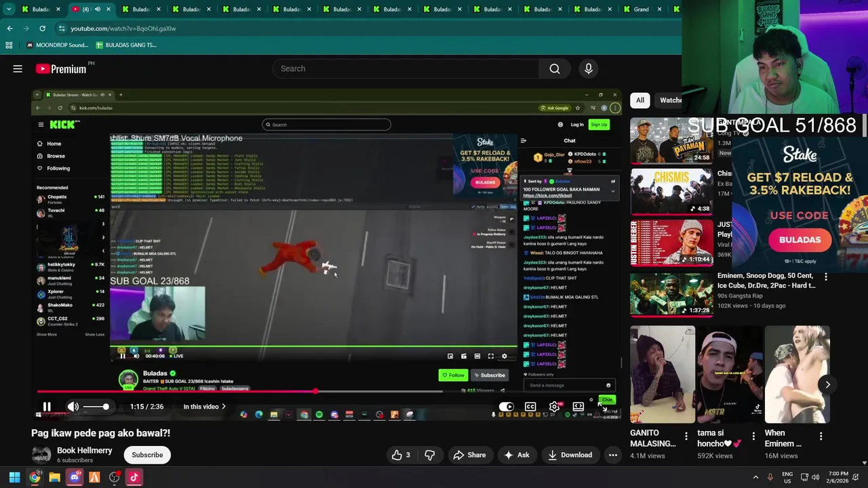Open the GANITO MALASING short thumbnail
Screen dimensions: 868x488
pyautogui.click(x=663, y=375)
